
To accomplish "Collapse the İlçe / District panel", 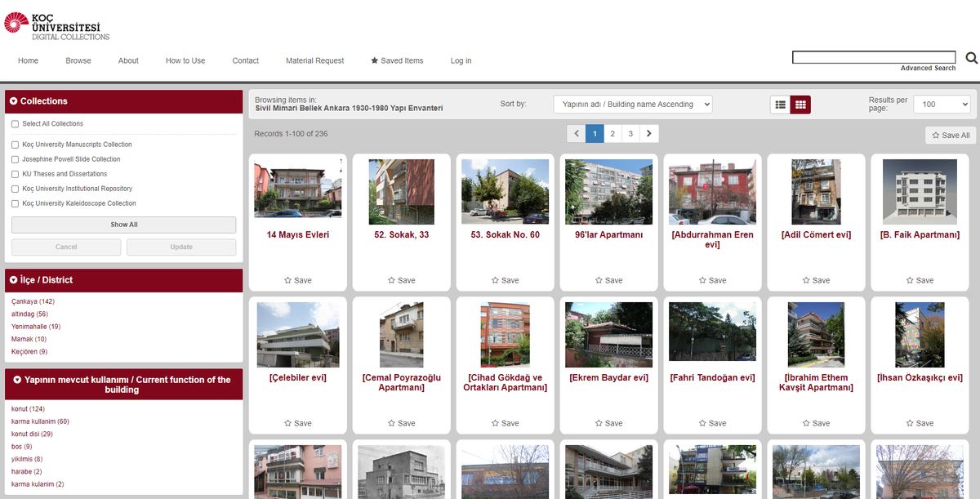I will (14, 280).
